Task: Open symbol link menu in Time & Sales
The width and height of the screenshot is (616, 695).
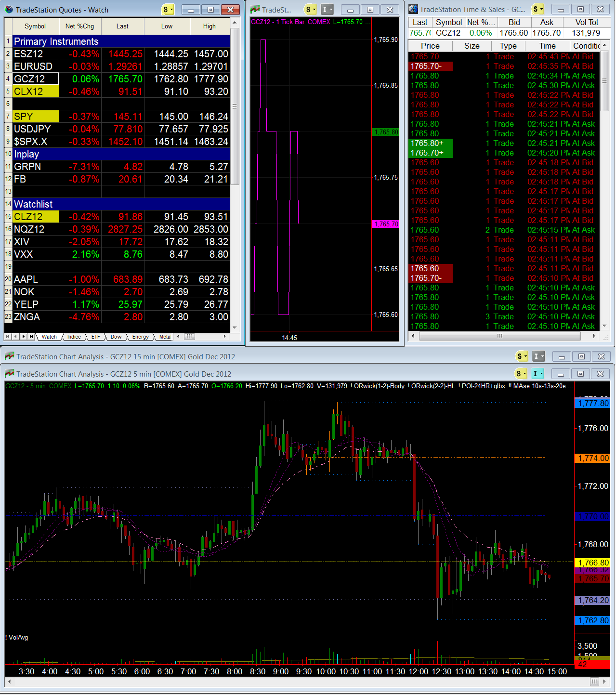Action: tap(537, 10)
